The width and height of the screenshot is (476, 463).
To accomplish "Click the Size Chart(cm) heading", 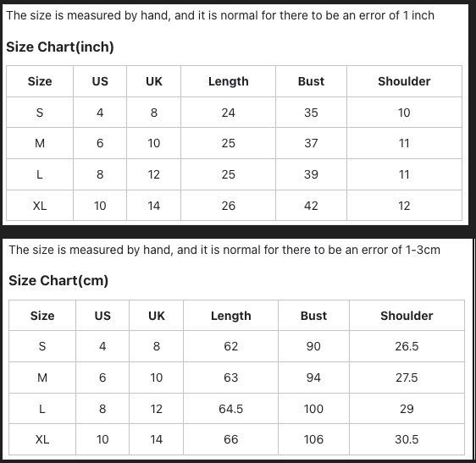I will pos(58,281).
